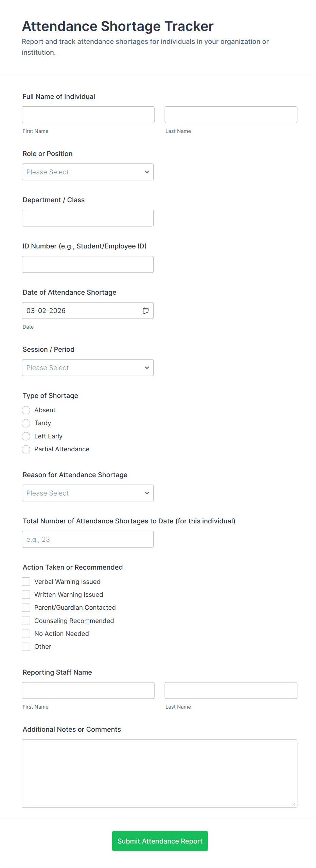Enable Parent/Guardian Contacted checkbox
The image size is (316, 868).
26,608
